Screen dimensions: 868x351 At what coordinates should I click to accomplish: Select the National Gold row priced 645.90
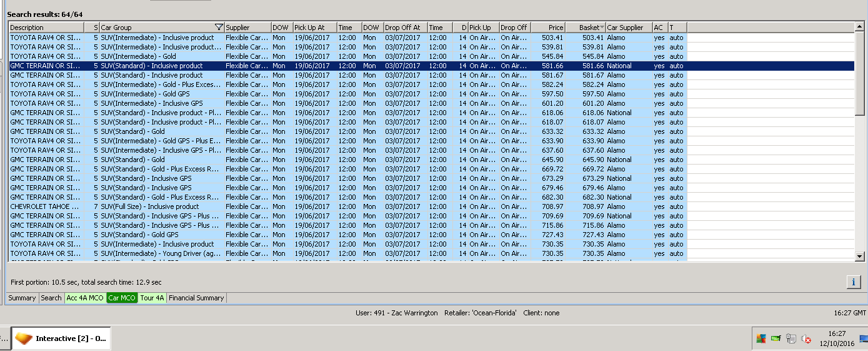point(347,160)
